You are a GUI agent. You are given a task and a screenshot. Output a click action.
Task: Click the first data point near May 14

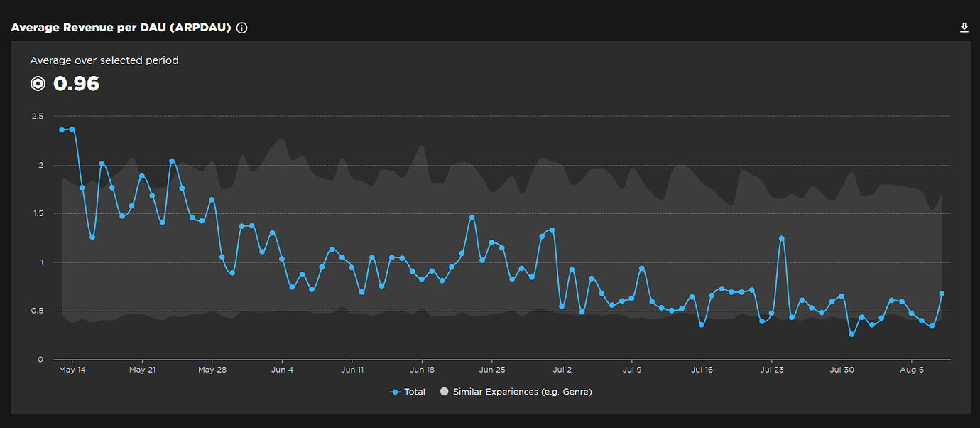tap(61, 129)
